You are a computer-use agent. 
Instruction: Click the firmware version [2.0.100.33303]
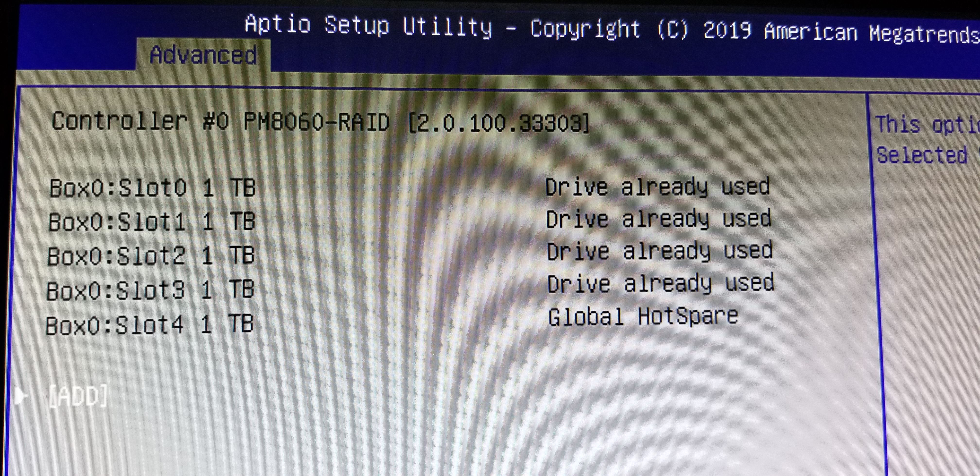[498, 123]
